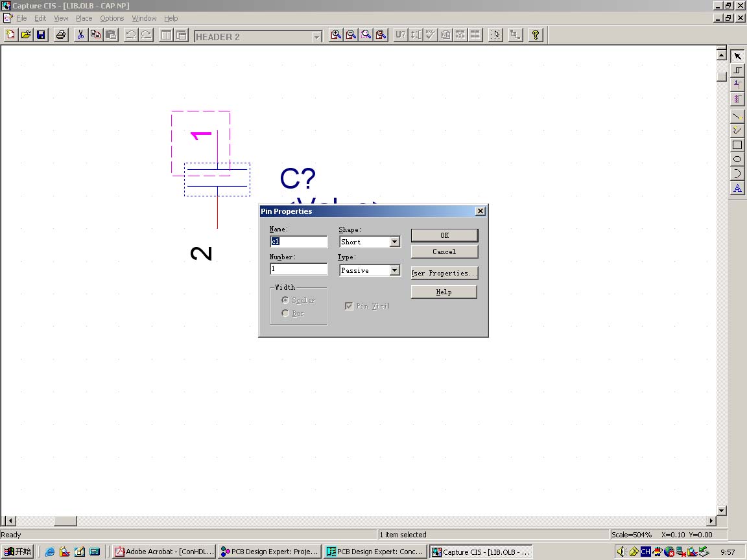Select the Place Text tool
This screenshot has width=747, height=560.
[737, 188]
